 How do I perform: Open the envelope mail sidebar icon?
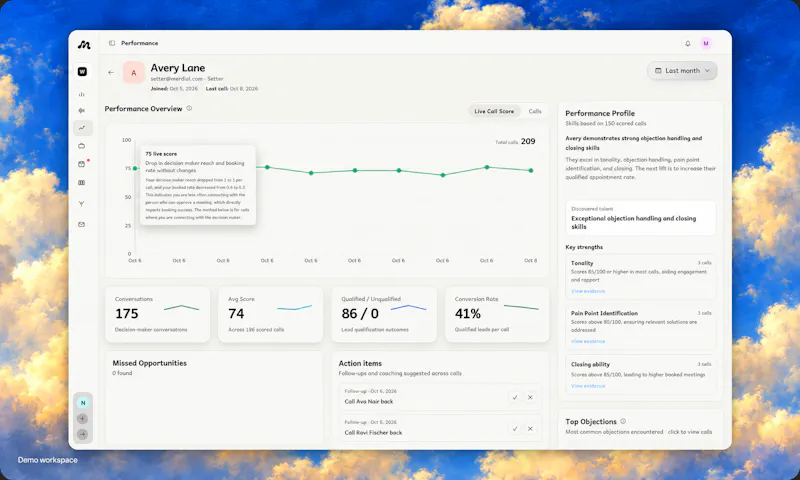(82, 224)
